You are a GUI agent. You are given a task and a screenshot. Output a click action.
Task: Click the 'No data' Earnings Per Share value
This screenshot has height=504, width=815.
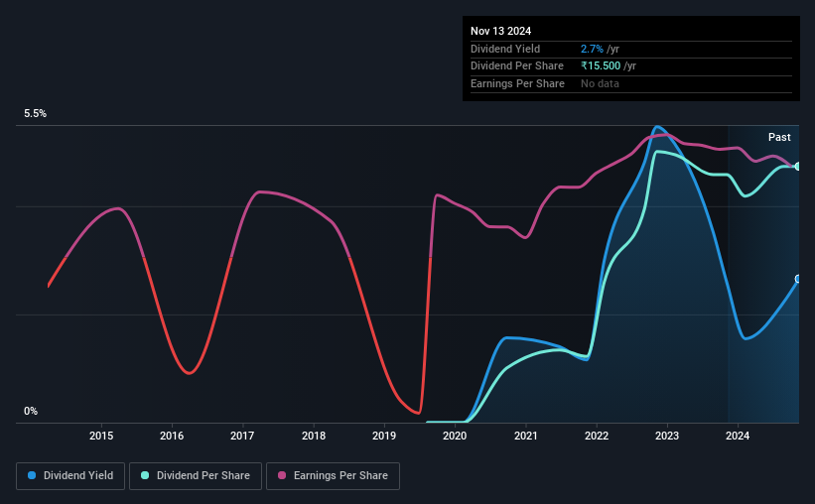tap(600, 83)
